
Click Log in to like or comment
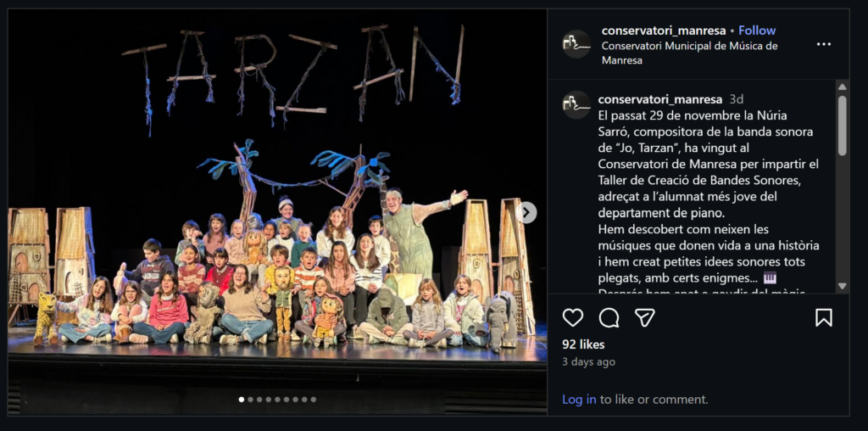(x=579, y=399)
